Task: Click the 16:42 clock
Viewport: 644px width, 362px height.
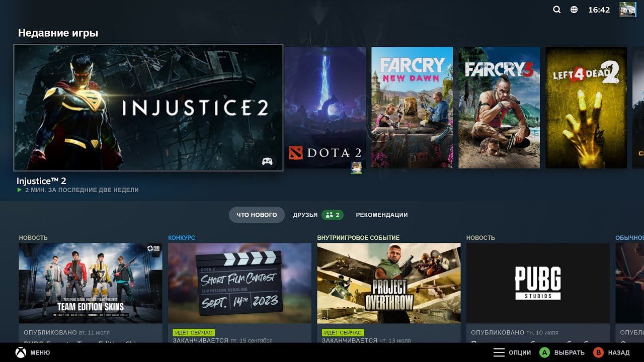Action: (599, 10)
